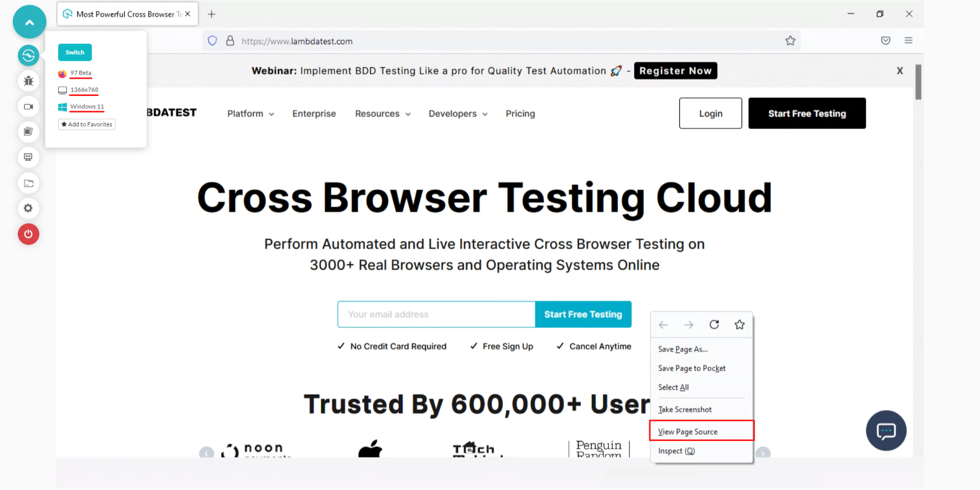Click the page vertical scrollbar thumb
This screenshot has height=490, width=980.
click(x=918, y=82)
